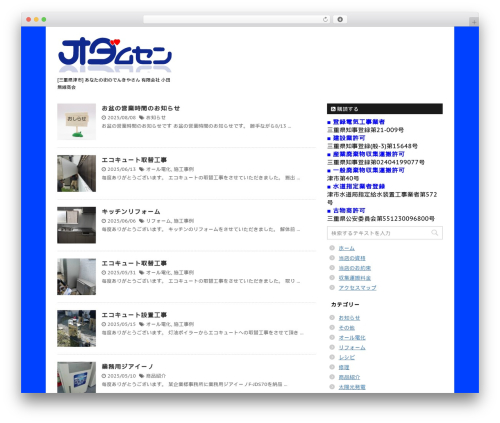
Task: Open the エコキュート設置工事 post title
Action: click(134, 315)
